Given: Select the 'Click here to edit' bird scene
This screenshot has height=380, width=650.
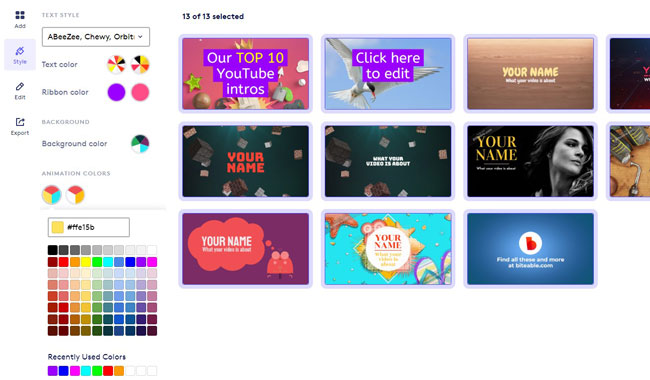Looking at the screenshot, I should [x=388, y=73].
